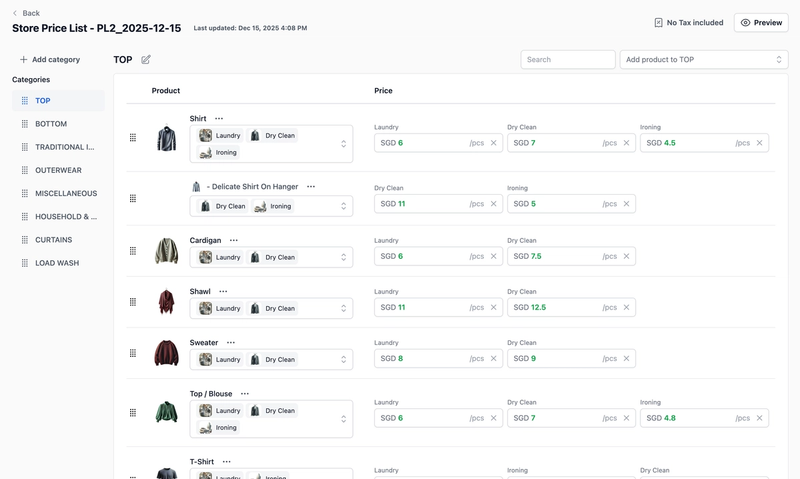This screenshot has width=800, height=479.
Task: Remove the Sweater Dry Clean price
Action: [x=627, y=359]
